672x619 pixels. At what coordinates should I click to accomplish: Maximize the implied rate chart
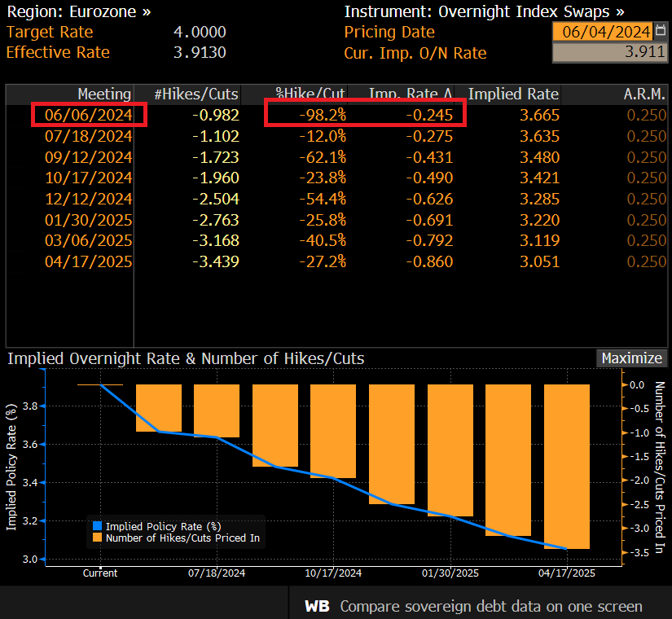632,358
